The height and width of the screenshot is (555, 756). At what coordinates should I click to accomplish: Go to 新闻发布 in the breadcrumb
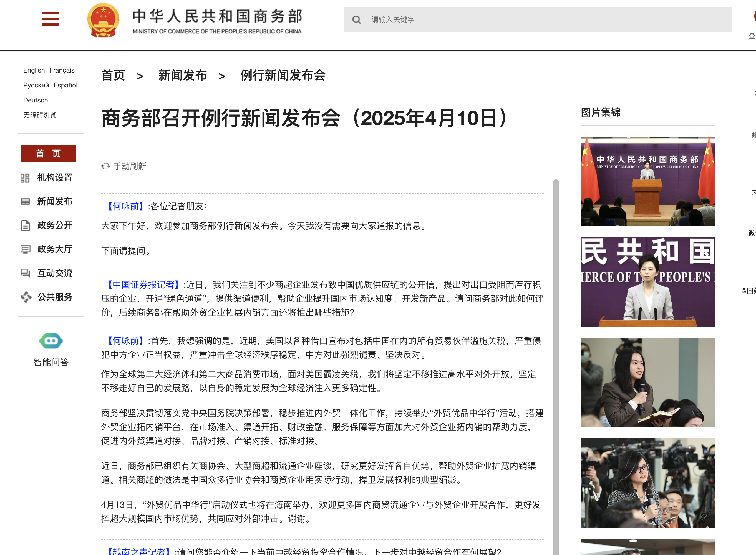(183, 75)
